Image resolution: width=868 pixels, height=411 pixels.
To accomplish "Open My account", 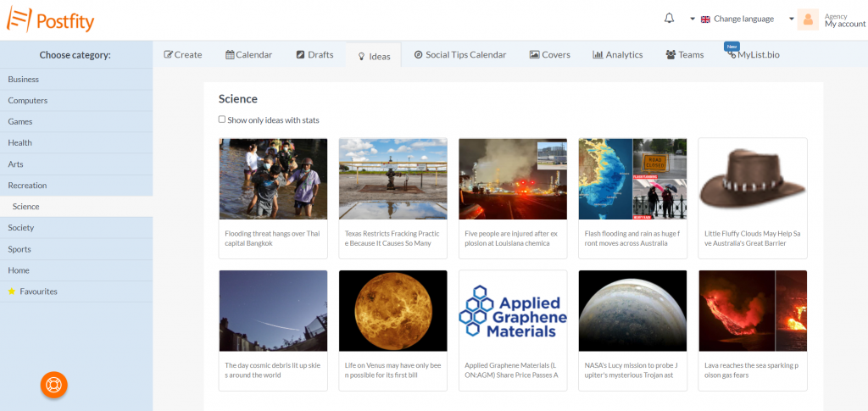I will tap(845, 24).
